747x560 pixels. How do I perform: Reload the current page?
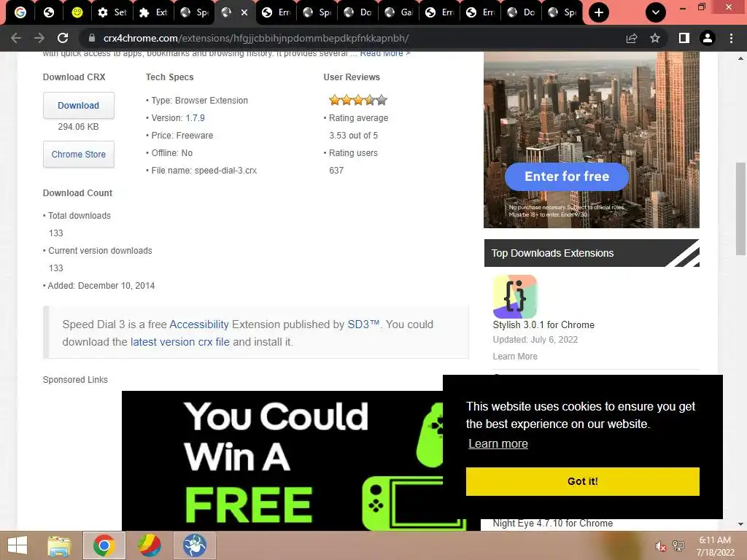pyautogui.click(x=63, y=38)
